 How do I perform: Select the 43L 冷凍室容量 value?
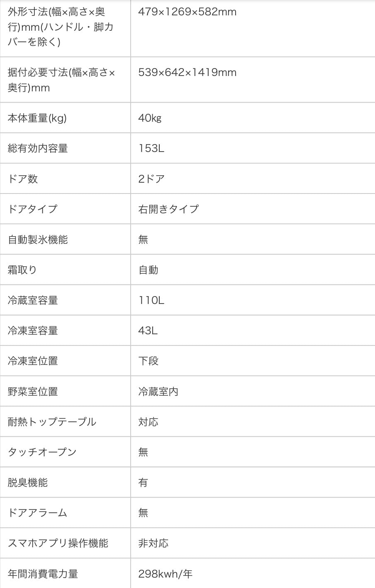point(148,331)
